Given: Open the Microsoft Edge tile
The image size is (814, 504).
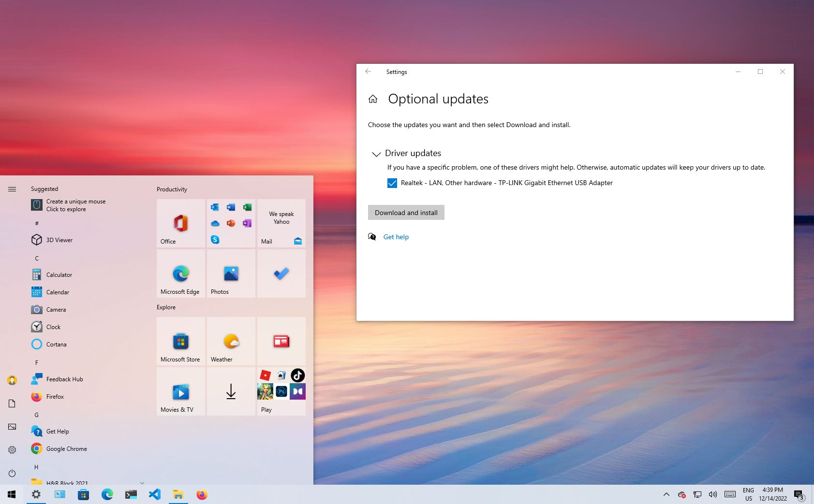Looking at the screenshot, I should pos(180,273).
